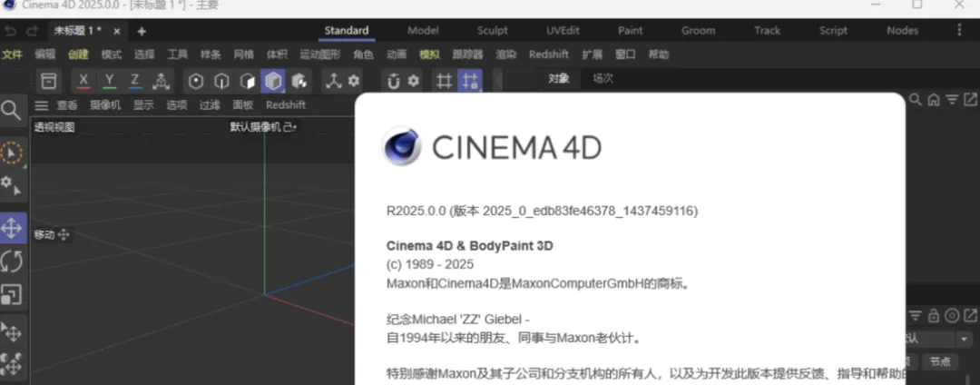Click Attribute Manager filter icon
The height and width of the screenshot is (385, 980).
click(x=915, y=316)
